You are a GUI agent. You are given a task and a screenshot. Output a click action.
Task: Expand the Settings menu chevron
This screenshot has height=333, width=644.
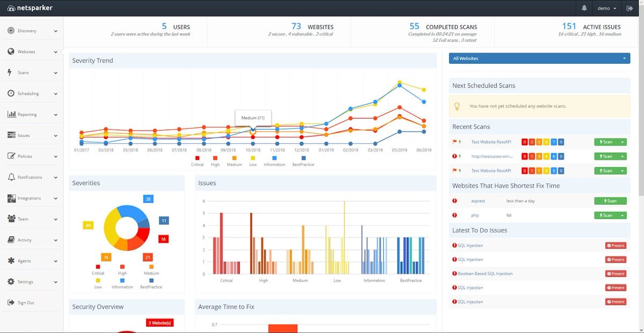click(56, 282)
